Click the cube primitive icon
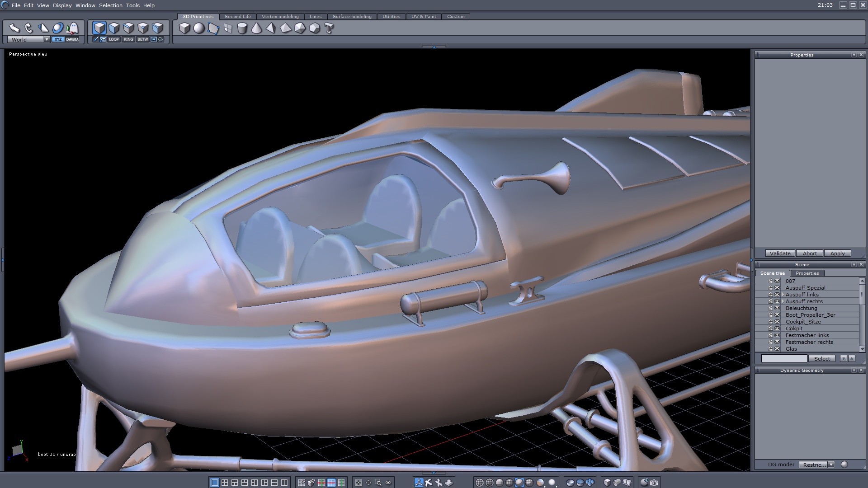Screen dimensions: 868x488 184,28
